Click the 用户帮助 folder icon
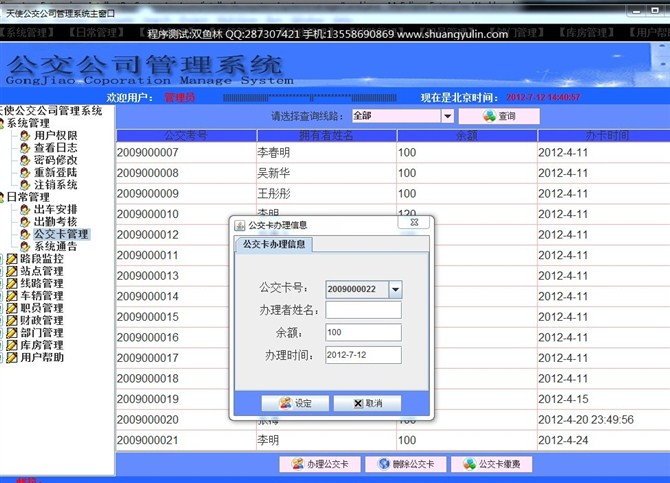The height and width of the screenshot is (483, 670). click(x=12, y=357)
